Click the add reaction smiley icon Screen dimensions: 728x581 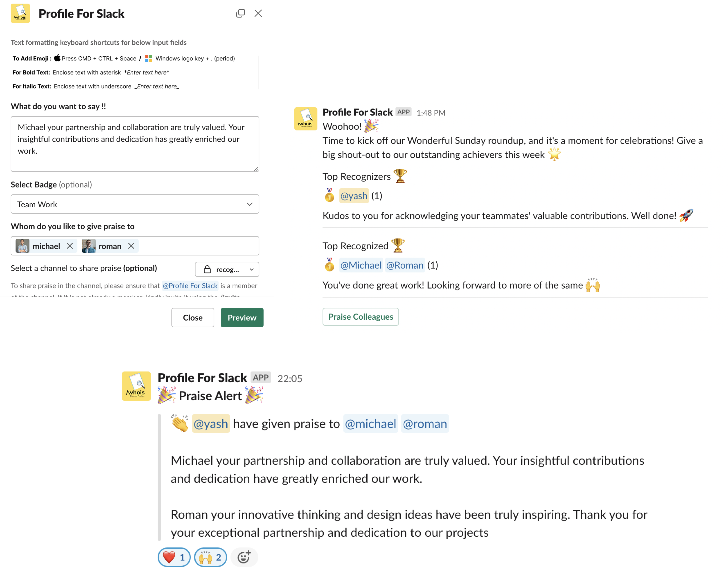(244, 557)
